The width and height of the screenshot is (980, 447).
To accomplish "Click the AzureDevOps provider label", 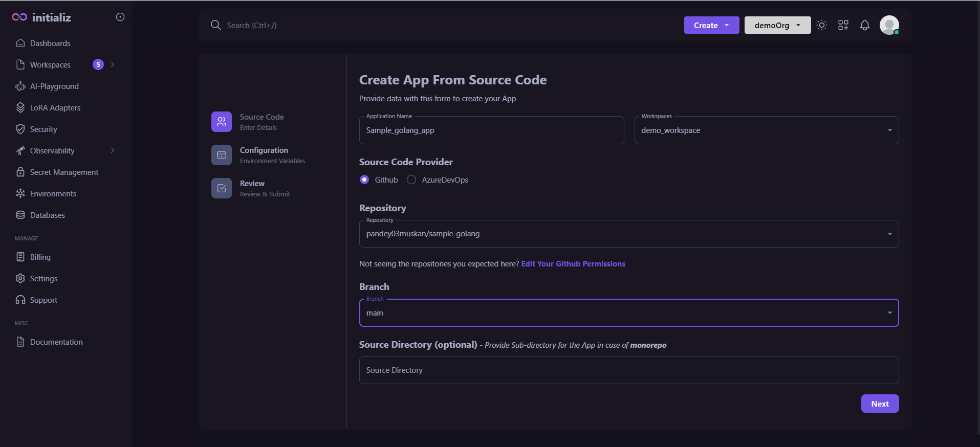I will [445, 180].
